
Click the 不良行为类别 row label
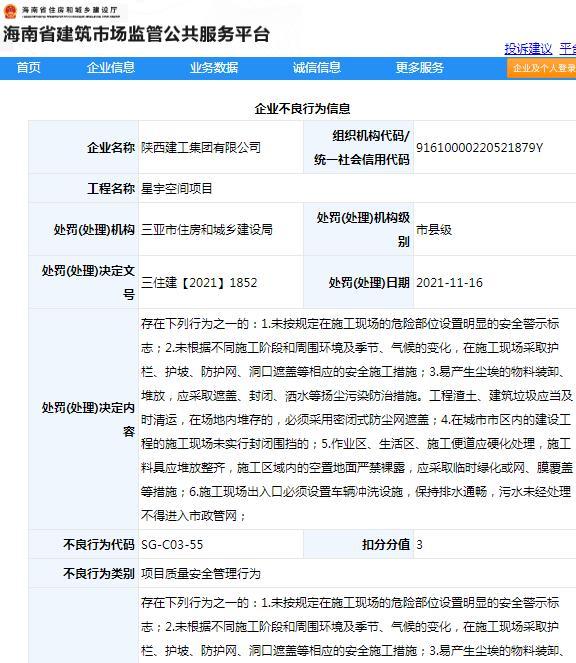pos(99,574)
